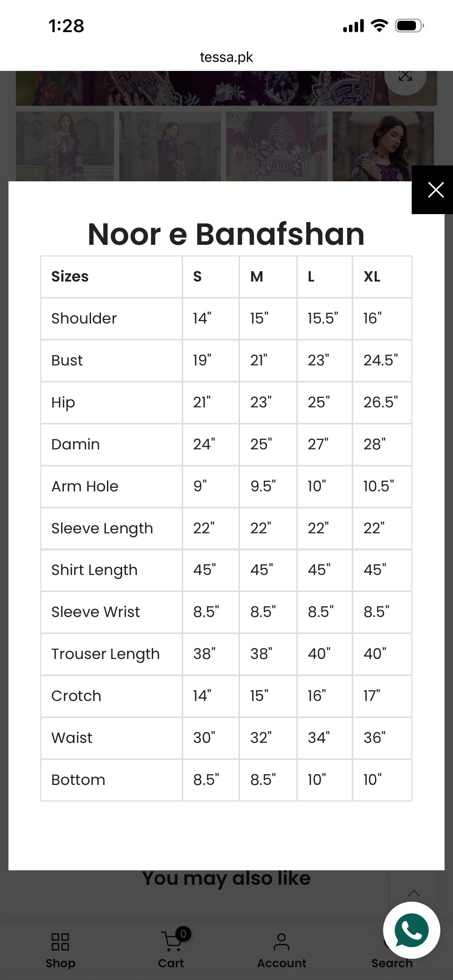Viewport: 453px width, 980px height.
Task: Open WhatsApp chat bubble
Action: 411,930
